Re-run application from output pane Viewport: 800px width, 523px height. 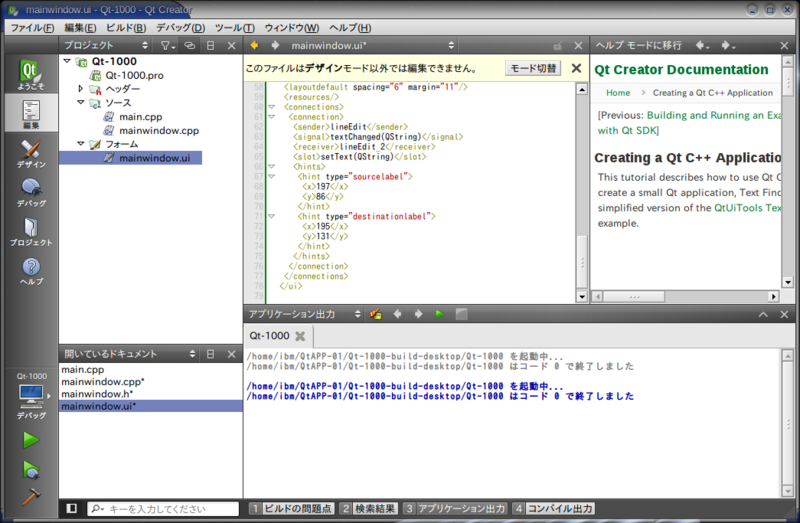point(440,314)
